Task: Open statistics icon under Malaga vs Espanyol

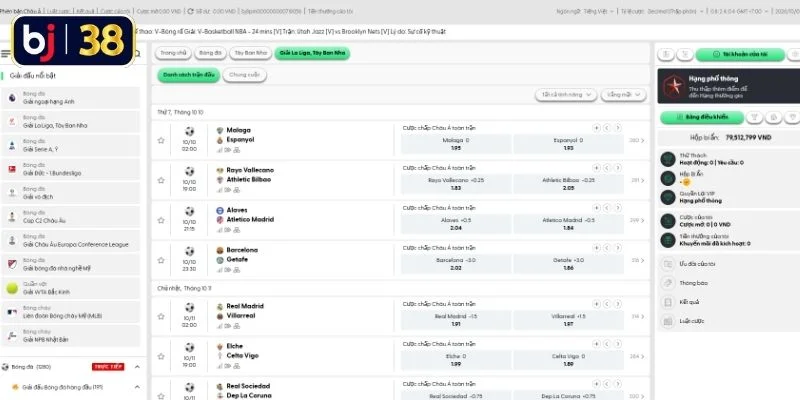Action: (219, 150)
